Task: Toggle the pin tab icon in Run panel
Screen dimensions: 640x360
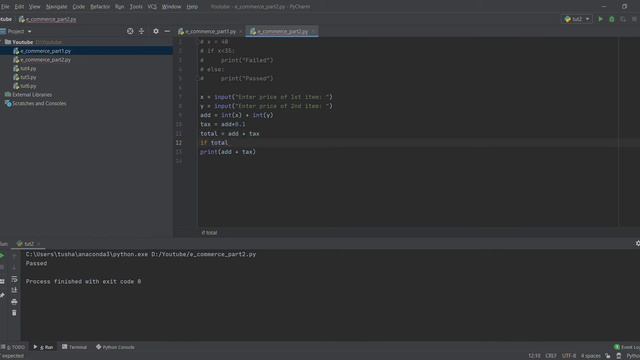Action: coord(2,295)
